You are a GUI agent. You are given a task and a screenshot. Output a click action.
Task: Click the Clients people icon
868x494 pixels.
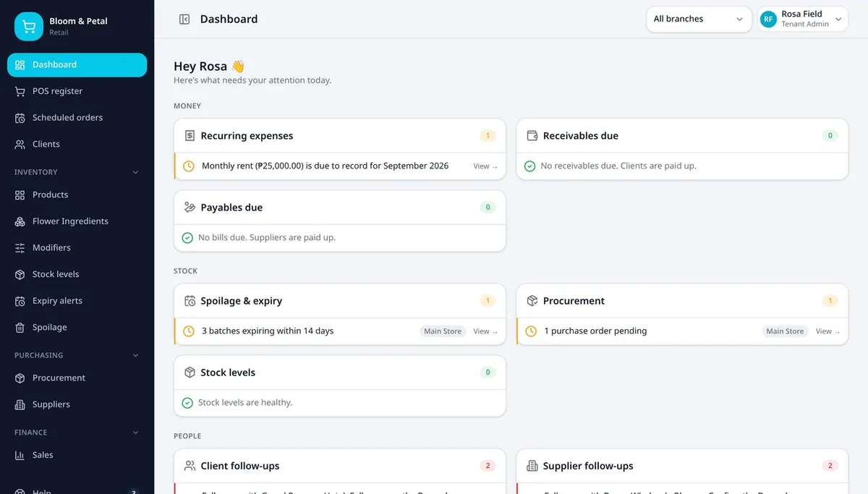point(20,145)
